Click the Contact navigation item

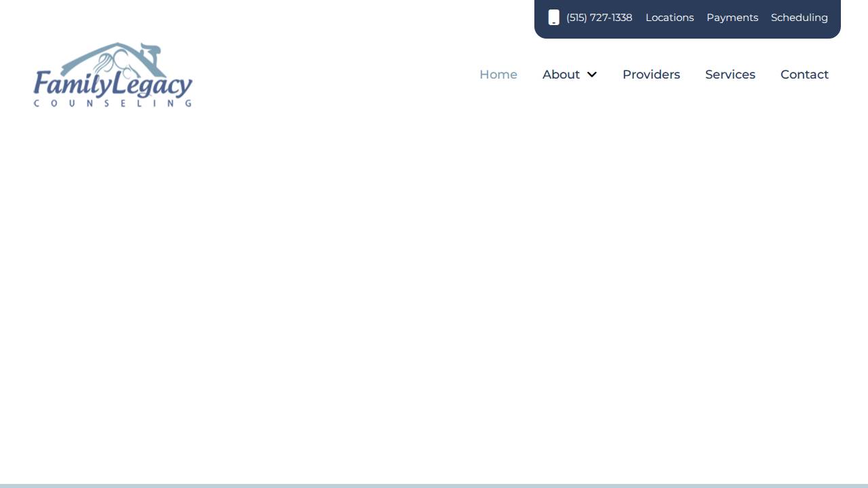pos(804,75)
